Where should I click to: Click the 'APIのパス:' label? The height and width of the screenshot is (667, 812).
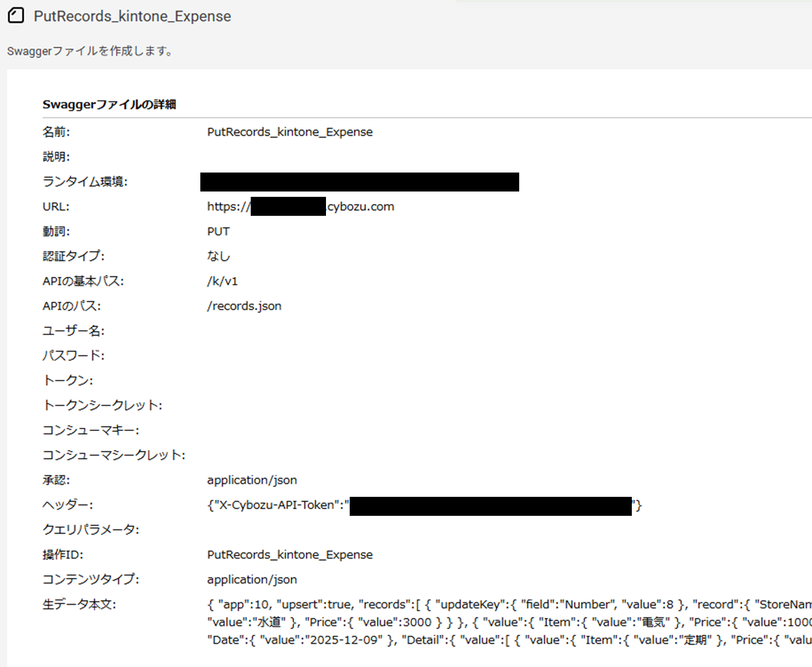coord(72,306)
